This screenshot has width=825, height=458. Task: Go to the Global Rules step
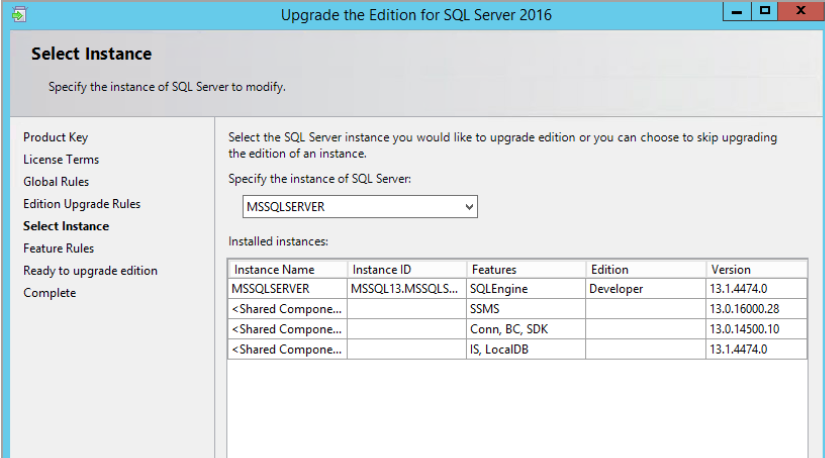[x=56, y=182]
